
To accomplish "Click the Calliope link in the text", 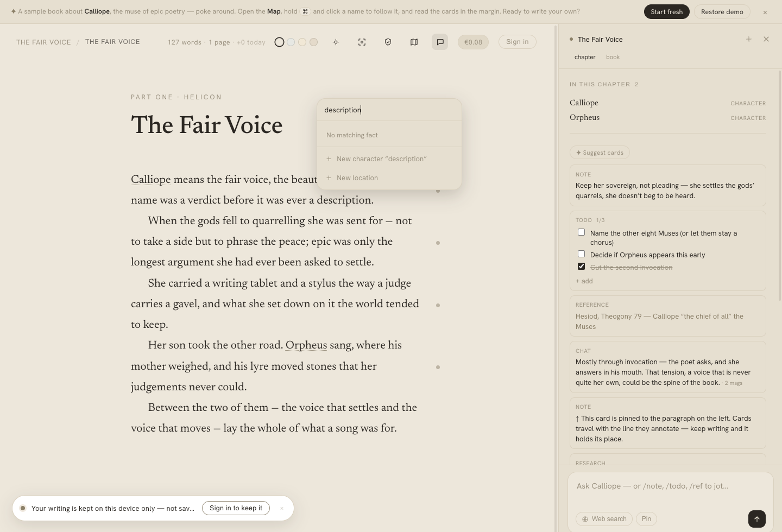I will [x=151, y=180].
